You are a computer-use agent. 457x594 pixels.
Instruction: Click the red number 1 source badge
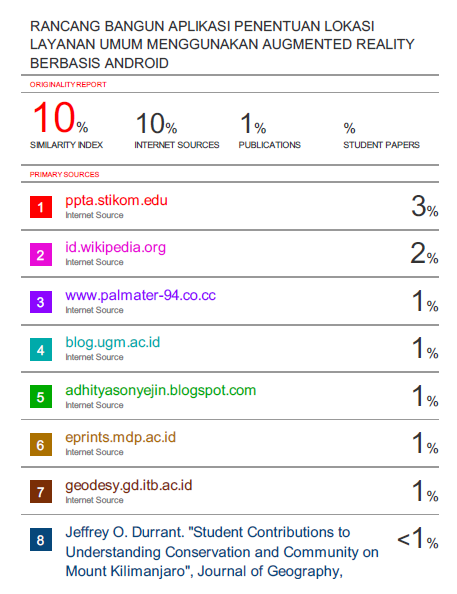click(41, 207)
